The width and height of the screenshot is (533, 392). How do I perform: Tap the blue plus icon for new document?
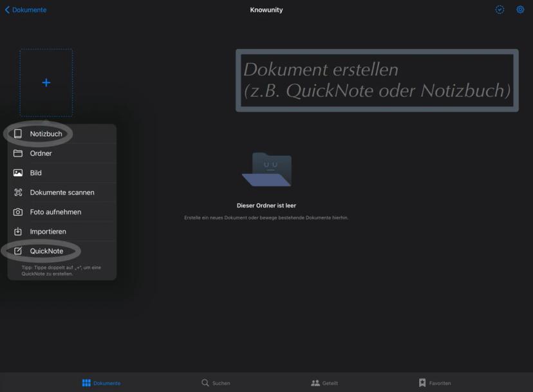[46, 82]
